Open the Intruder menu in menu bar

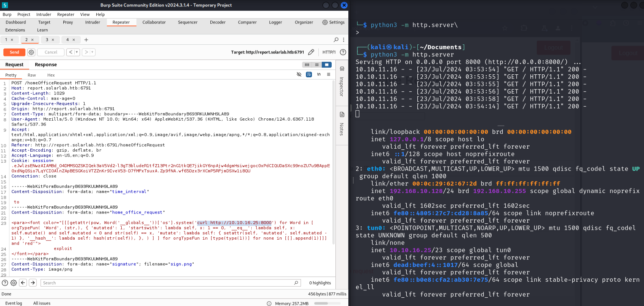[x=44, y=14]
